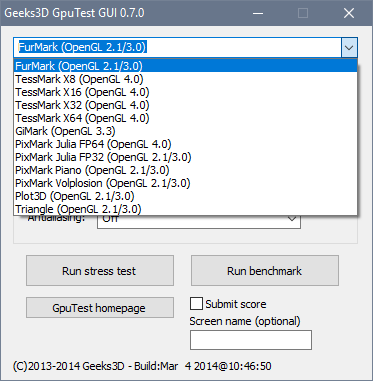The image size is (373, 381).
Task: Start the Run benchmark button
Action: 265,271
